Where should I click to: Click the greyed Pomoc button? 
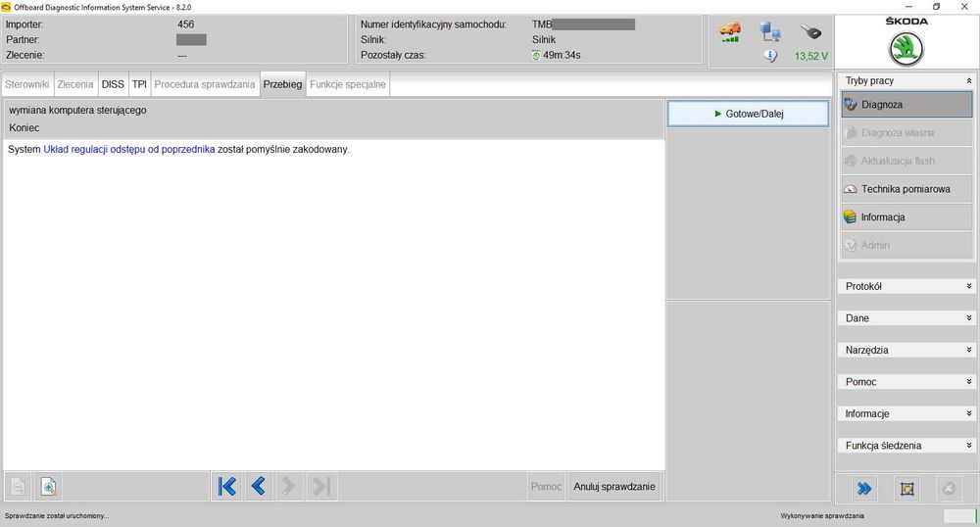tap(546, 487)
